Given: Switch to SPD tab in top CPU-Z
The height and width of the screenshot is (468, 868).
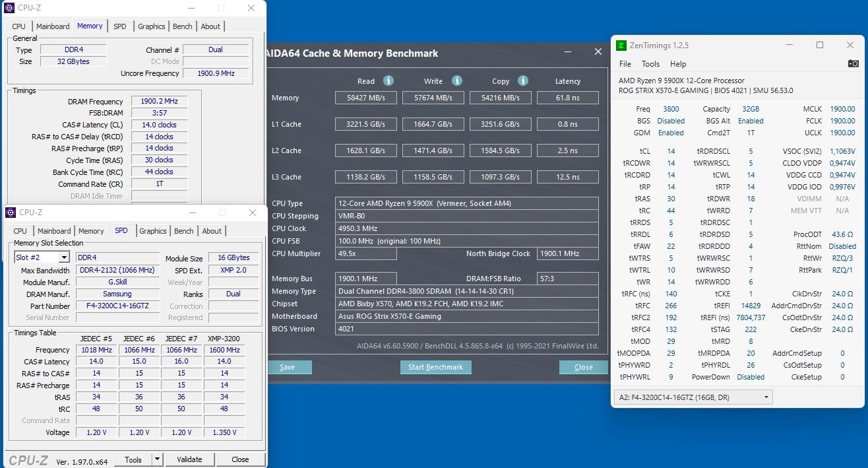Looking at the screenshot, I should [119, 26].
